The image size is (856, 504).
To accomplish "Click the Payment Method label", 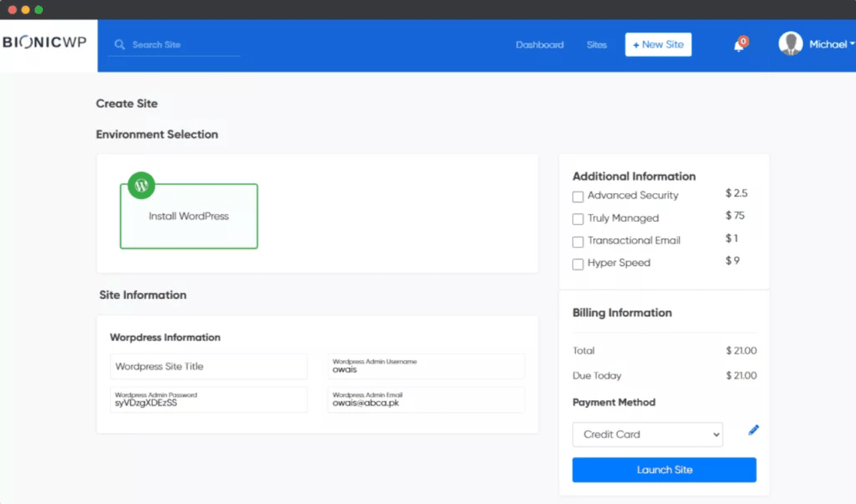I will click(614, 402).
